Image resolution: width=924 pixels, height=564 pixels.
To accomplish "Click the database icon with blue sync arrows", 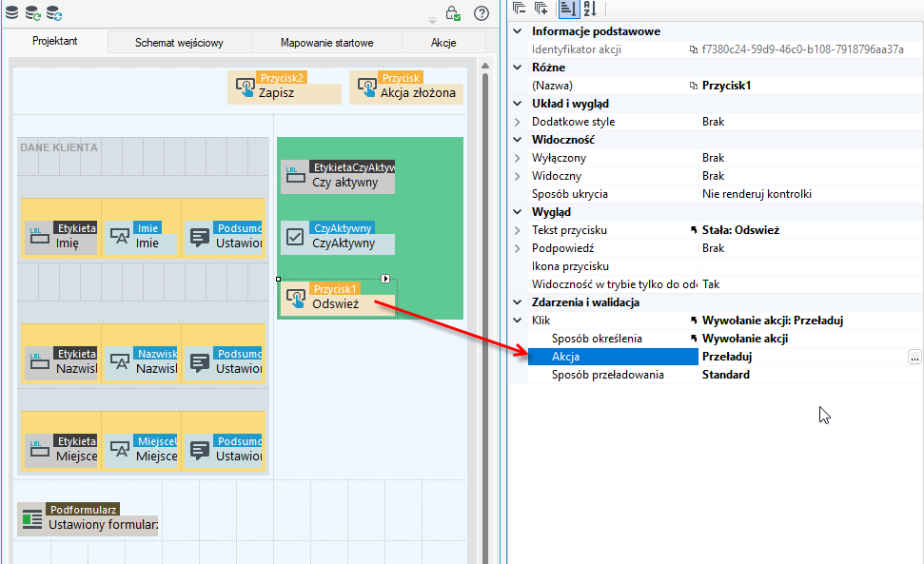I will click(54, 12).
